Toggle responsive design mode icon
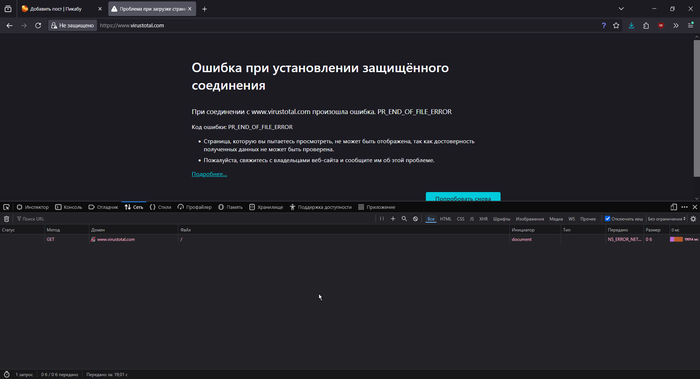Screen dimensions: 700x379 click(674, 207)
